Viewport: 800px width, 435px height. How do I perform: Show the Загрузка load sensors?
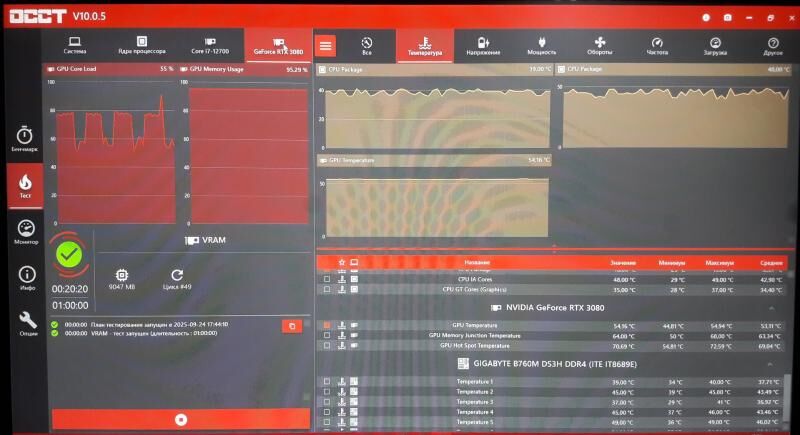click(x=715, y=46)
